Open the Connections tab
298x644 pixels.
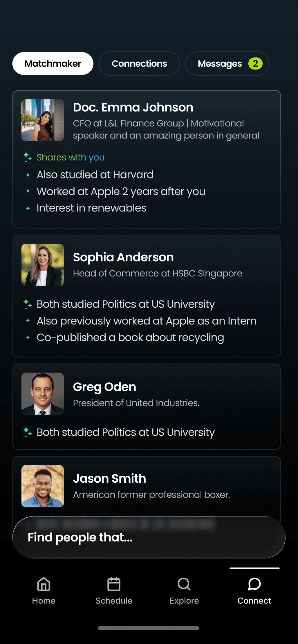pyautogui.click(x=139, y=63)
